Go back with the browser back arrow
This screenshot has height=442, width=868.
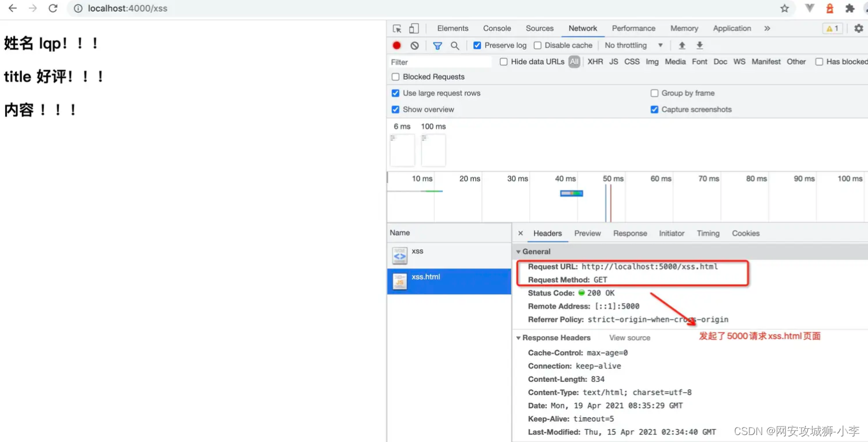pos(13,8)
